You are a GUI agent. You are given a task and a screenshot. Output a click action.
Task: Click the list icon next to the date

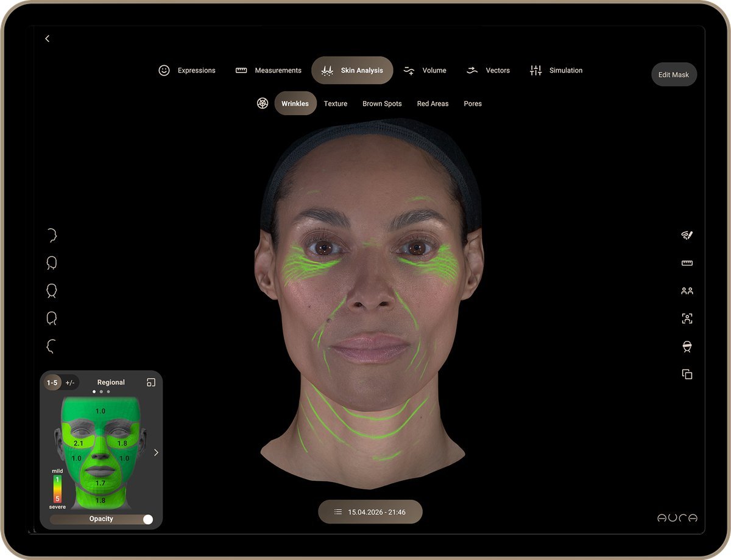coord(338,513)
